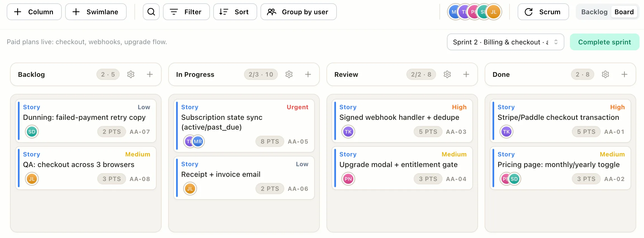Viewport: 644px width, 238px height.
Task: Open the board search icon
Action: point(151,12)
